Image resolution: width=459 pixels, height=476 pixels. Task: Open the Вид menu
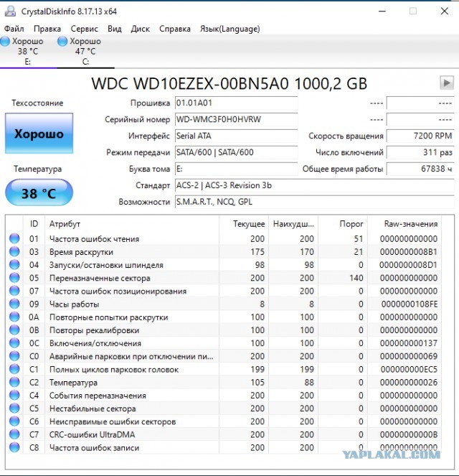pos(115,29)
